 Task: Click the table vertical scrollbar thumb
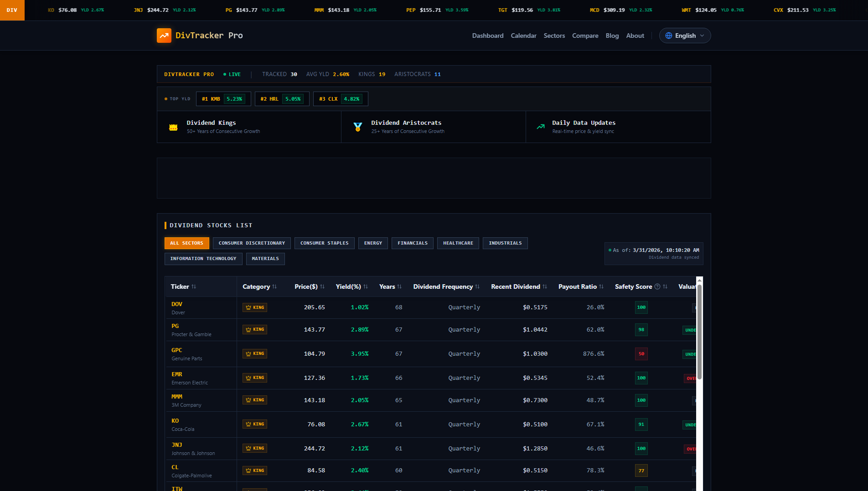coord(699,332)
